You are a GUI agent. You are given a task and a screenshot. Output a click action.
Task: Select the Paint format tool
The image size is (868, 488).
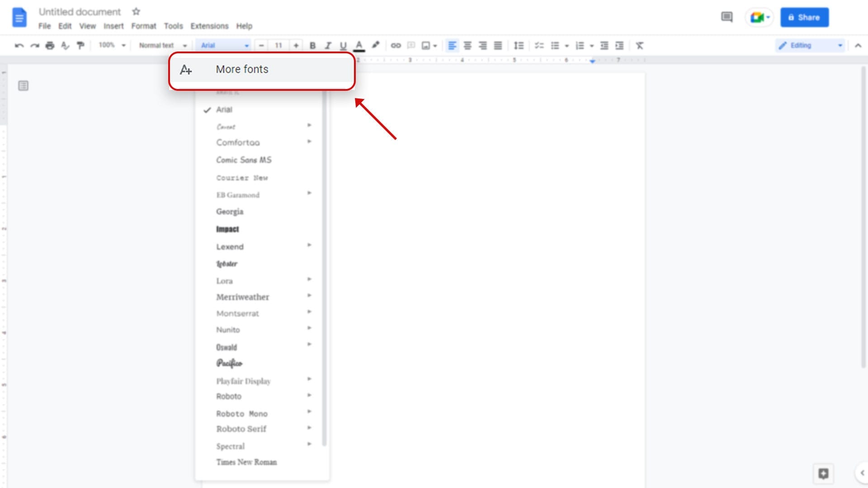point(81,45)
